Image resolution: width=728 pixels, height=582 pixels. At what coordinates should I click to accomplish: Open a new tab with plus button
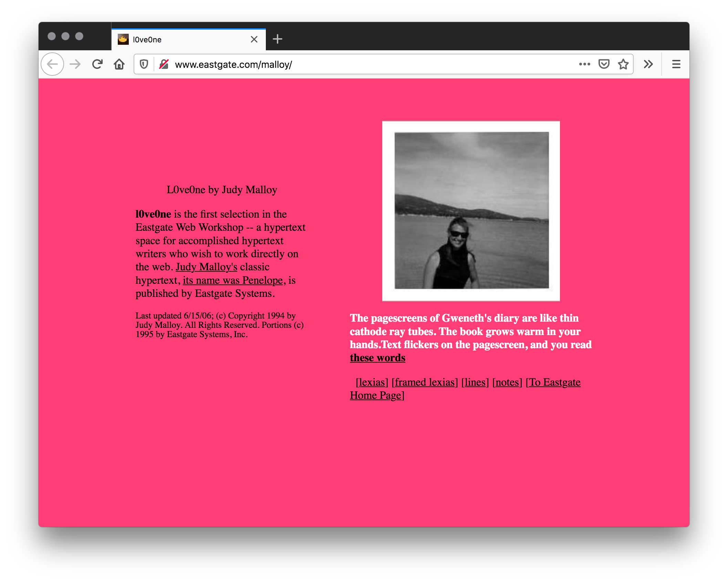pyautogui.click(x=277, y=39)
